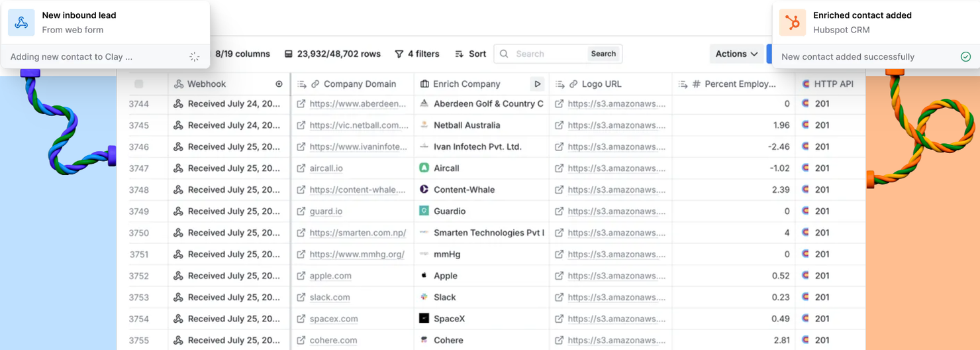Open the cohere.com domain link
The width and height of the screenshot is (980, 350).
pyautogui.click(x=333, y=340)
